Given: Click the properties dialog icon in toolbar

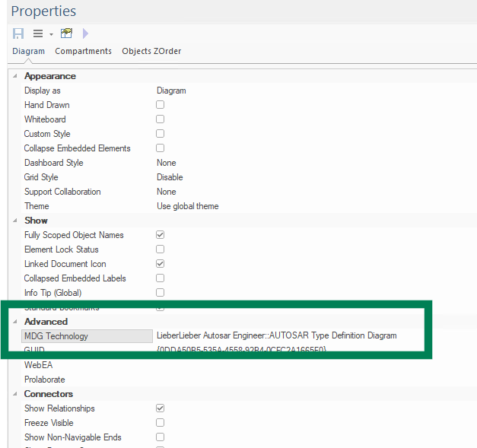Looking at the screenshot, I should click(x=67, y=33).
